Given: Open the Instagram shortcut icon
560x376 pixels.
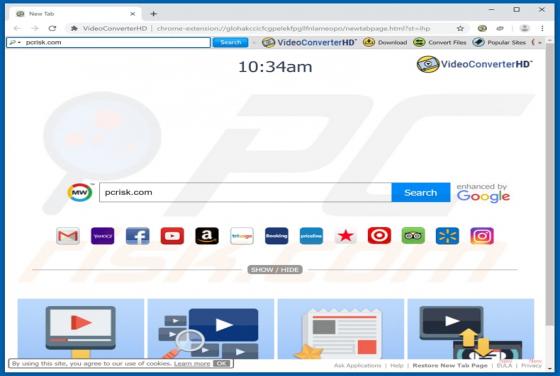Looking at the screenshot, I should pyautogui.click(x=482, y=236).
